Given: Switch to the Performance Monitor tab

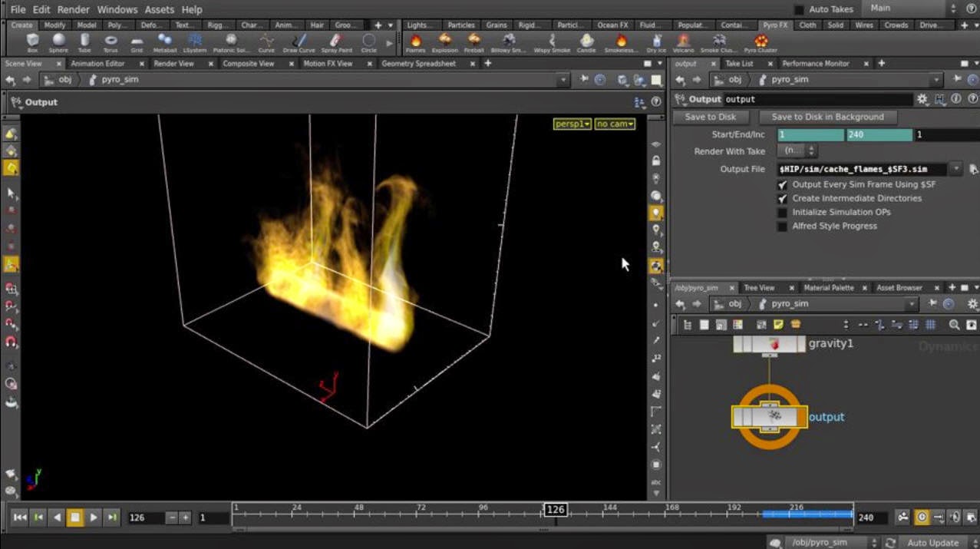Looking at the screenshot, I should click(816, 64).
